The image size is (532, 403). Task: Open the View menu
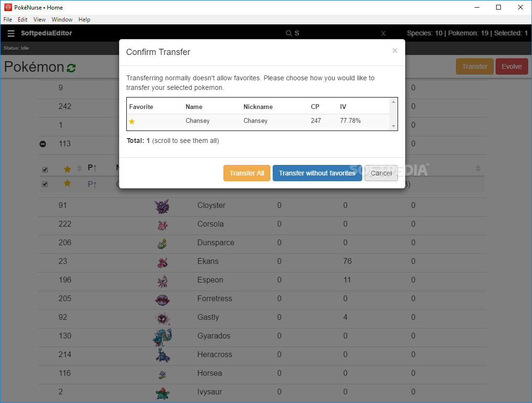coord(39,20)
